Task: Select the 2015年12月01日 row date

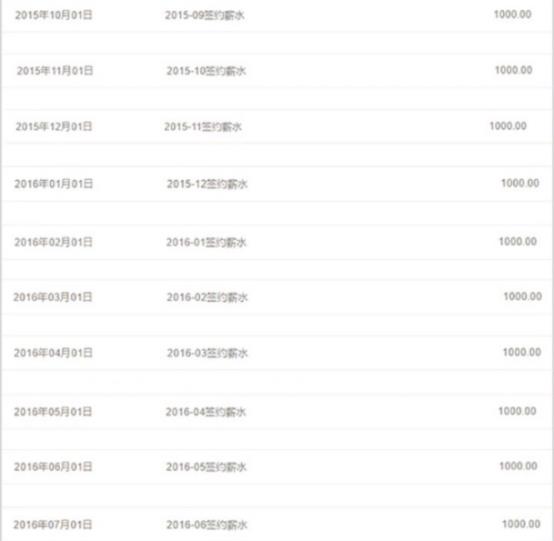Action: pos(54,127)
